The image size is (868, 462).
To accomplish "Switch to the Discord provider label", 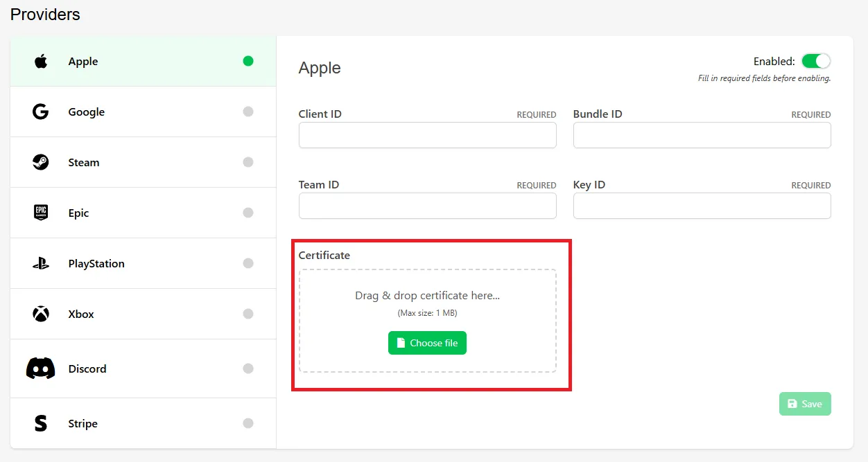I will (x=87, y=368).
